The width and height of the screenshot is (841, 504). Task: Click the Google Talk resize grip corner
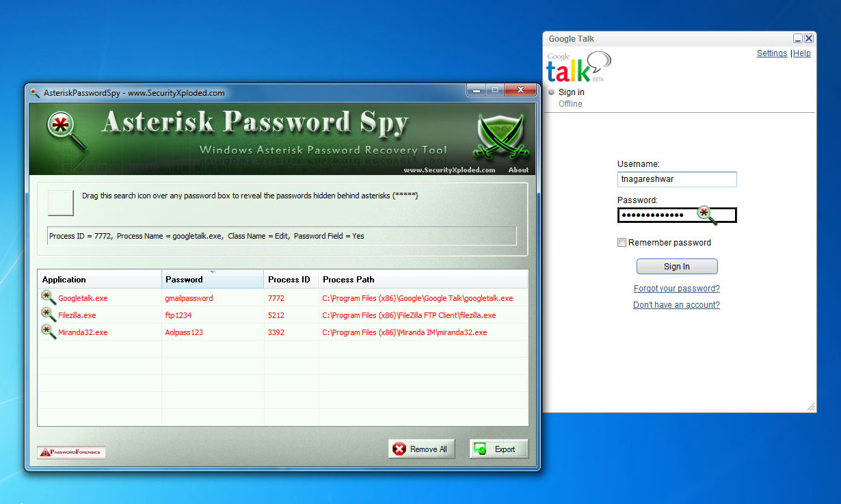click(810, 406)
